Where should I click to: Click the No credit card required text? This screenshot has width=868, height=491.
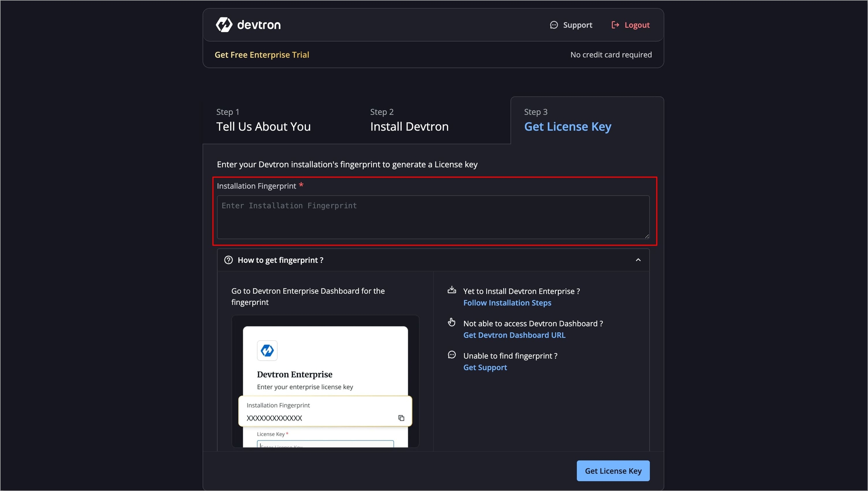point(611,55)
